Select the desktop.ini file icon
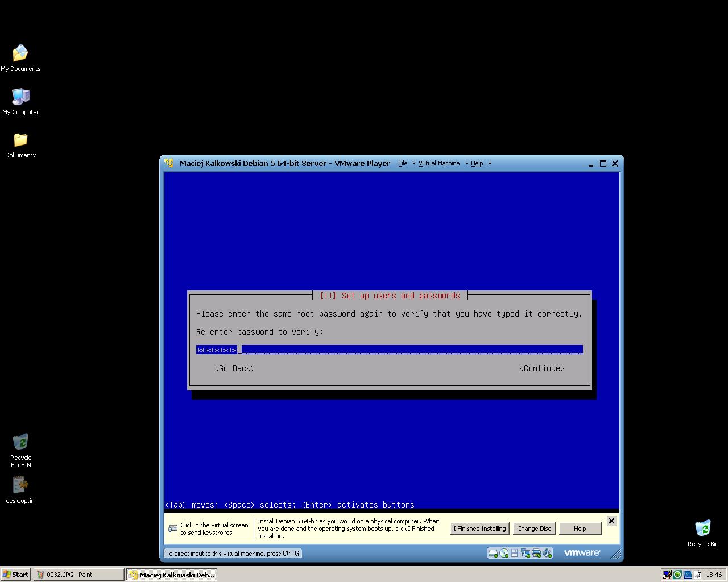The image size is (728, 582). [20, 490]
